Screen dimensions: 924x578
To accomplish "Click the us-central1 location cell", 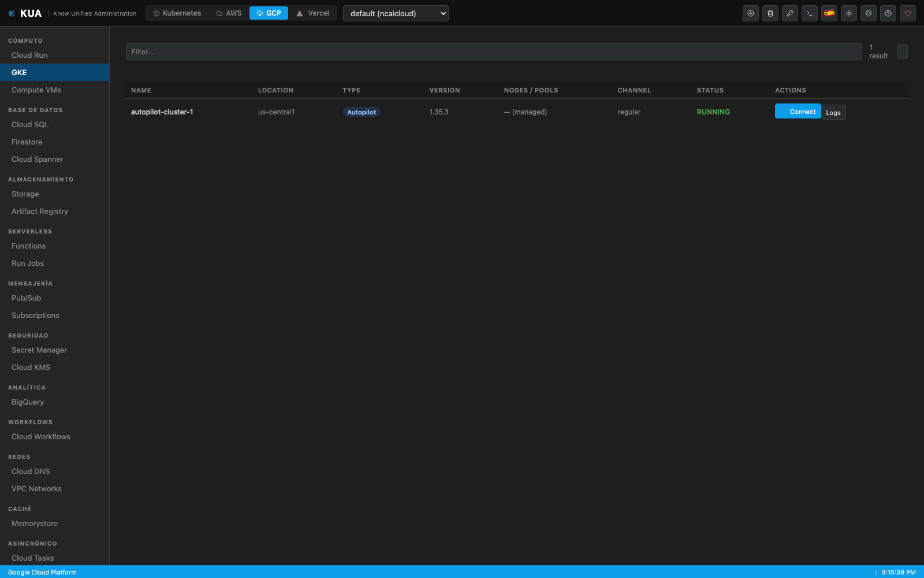I will (276, 112).
